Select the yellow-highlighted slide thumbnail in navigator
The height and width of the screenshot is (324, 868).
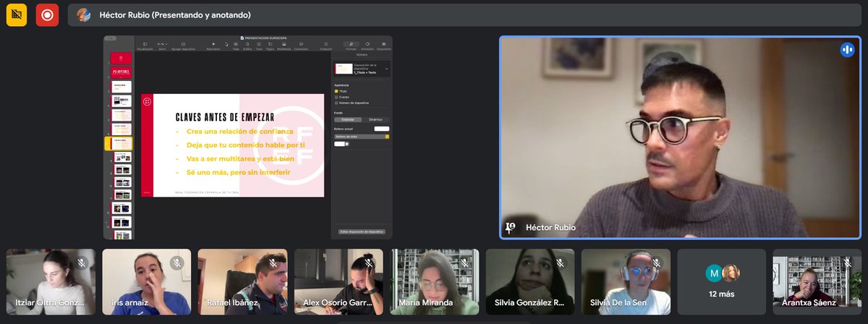[x=120, y=143]
